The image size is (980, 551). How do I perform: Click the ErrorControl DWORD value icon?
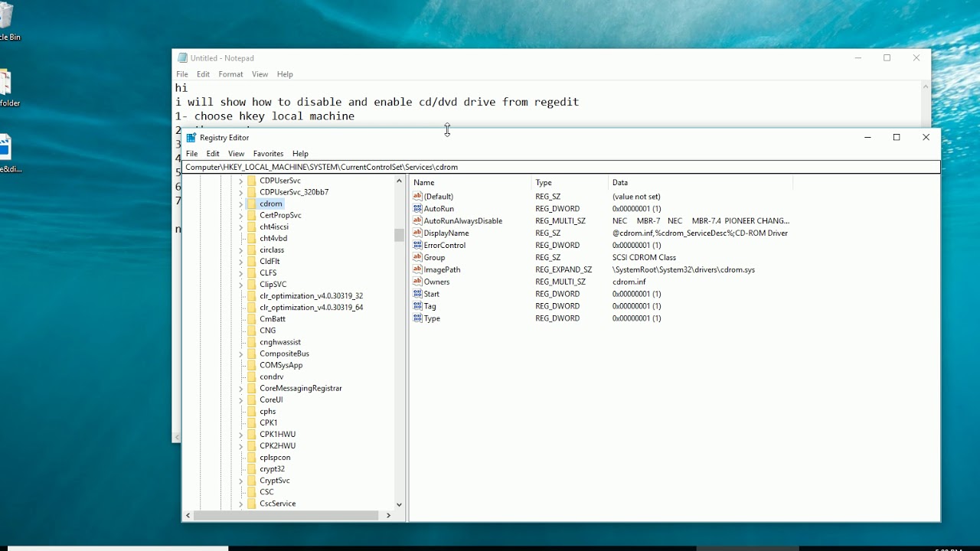417,245
